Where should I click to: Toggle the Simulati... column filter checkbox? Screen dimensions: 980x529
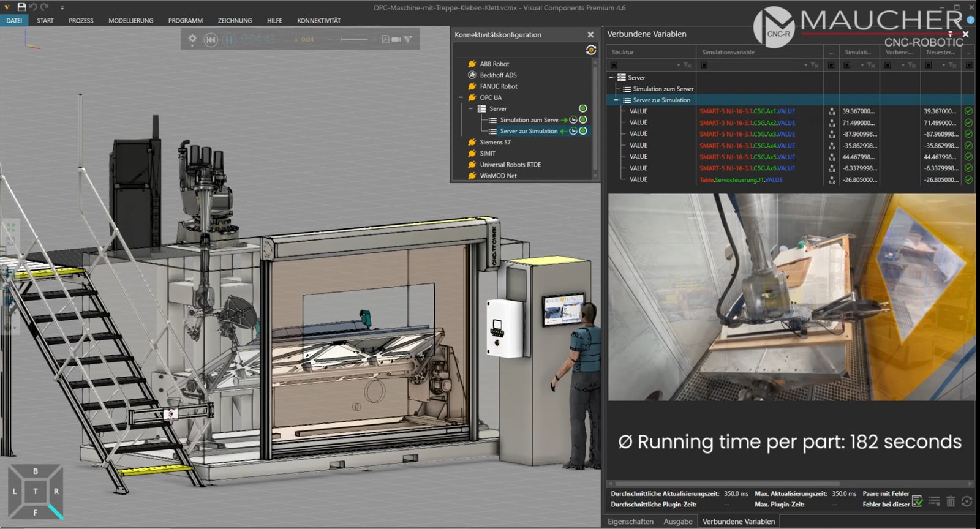847,65
